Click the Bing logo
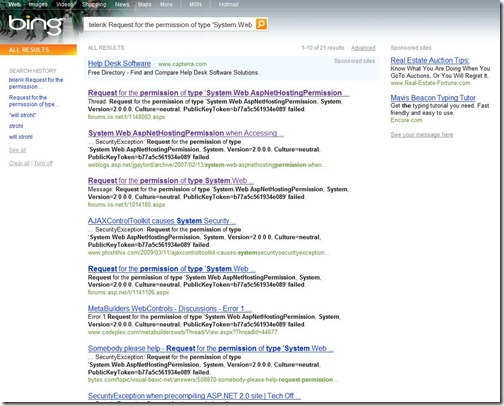Viewport: 504px width, 406px height. 36,25
